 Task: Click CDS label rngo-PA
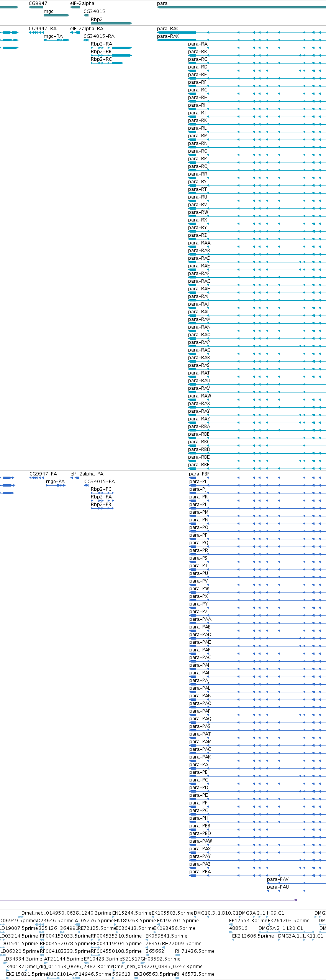click(55, 482)
